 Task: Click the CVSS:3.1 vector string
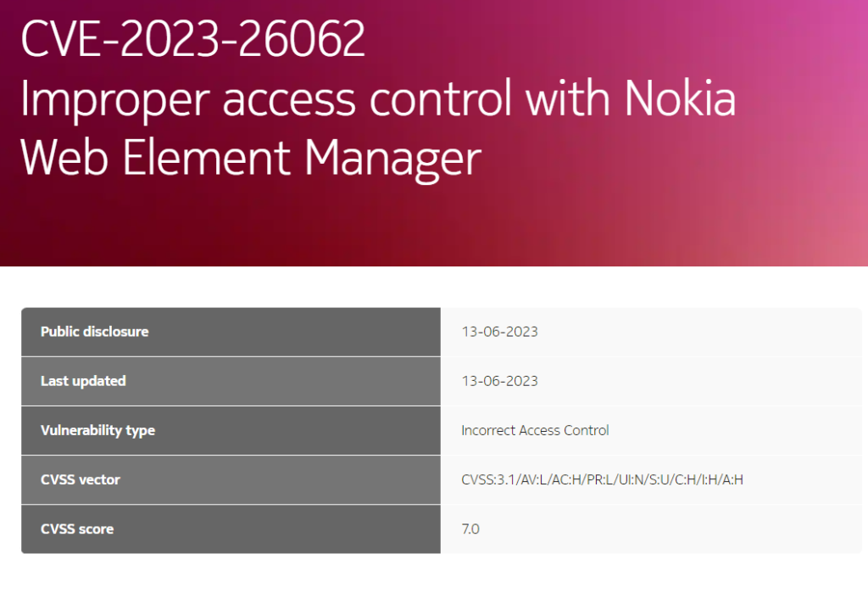point(602,479)
